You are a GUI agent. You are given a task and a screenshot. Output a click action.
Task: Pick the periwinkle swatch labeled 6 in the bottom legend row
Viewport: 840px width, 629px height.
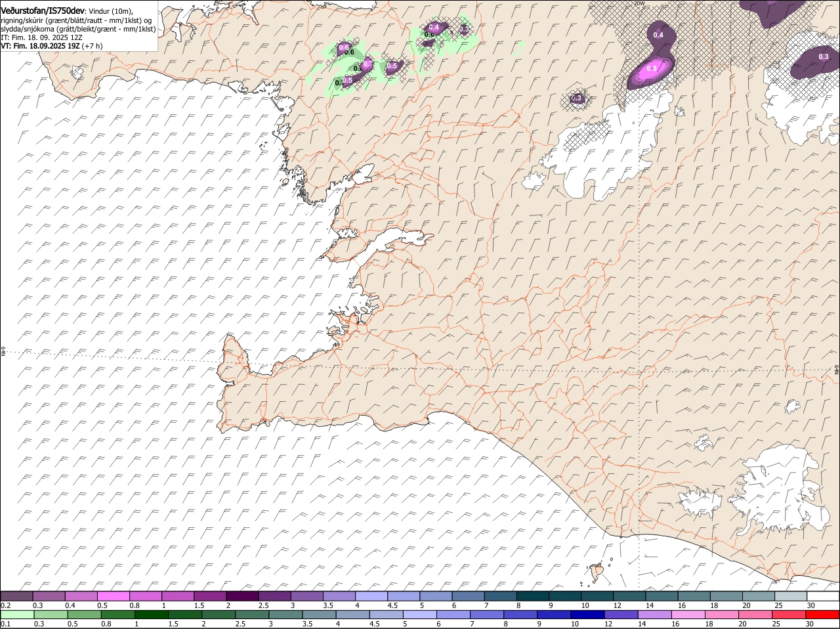coord(453,615)
